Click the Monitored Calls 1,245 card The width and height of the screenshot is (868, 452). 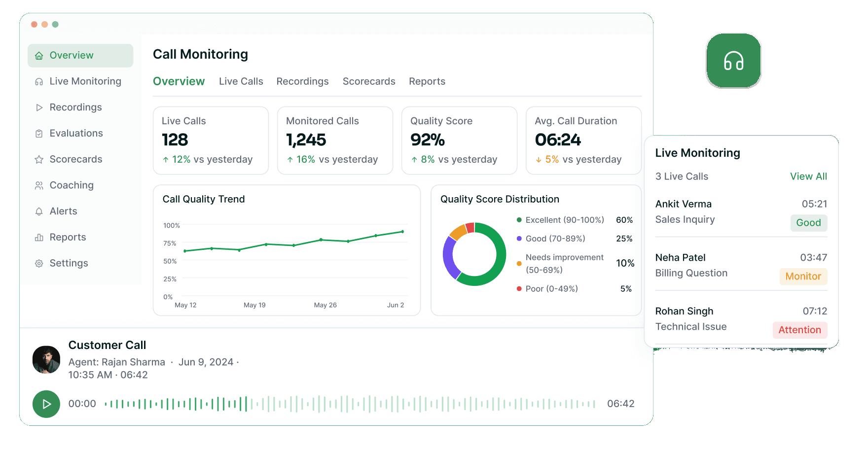(335, 140)
